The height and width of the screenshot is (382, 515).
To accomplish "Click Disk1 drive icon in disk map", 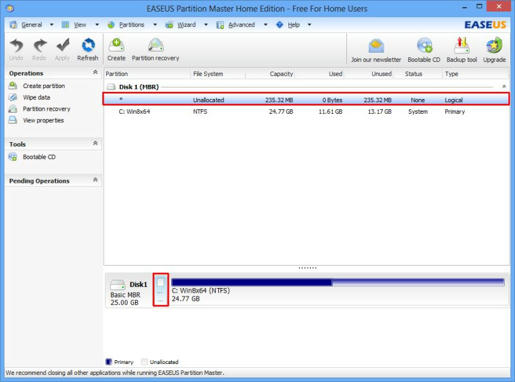I will click(118, 285).
